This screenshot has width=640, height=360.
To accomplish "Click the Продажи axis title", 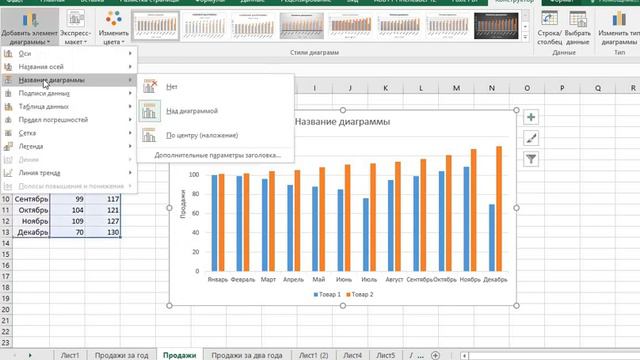I will point(183,204).
